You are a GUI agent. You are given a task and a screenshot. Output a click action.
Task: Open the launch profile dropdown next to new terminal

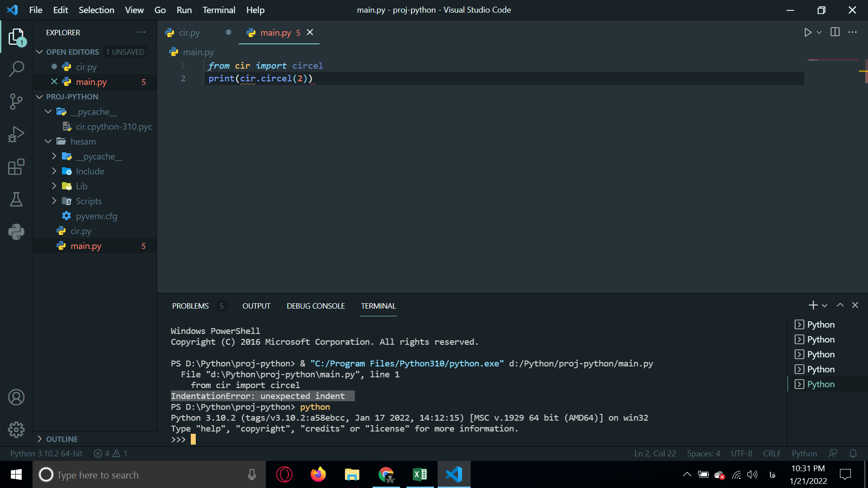coord(825,306)
